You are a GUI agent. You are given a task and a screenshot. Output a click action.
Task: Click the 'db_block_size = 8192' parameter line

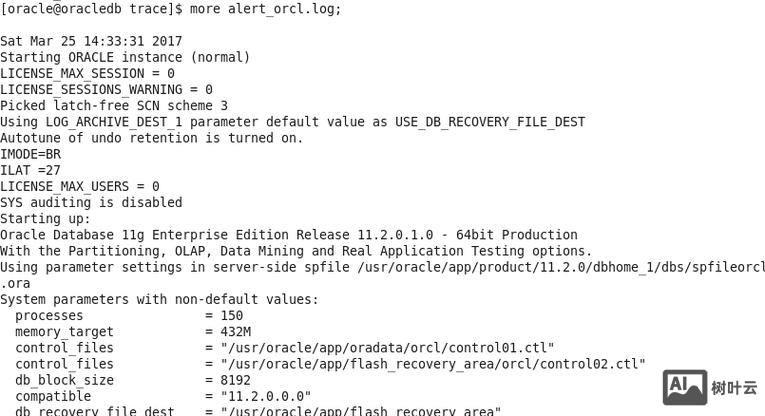(x=132, y=380)
